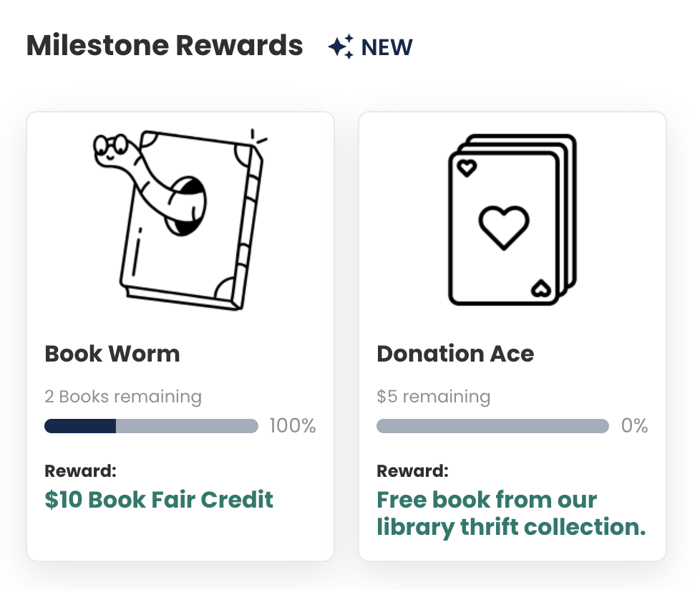Click the large heart on the front card
This screenshot has height=590, width=700.
point(504,227)
